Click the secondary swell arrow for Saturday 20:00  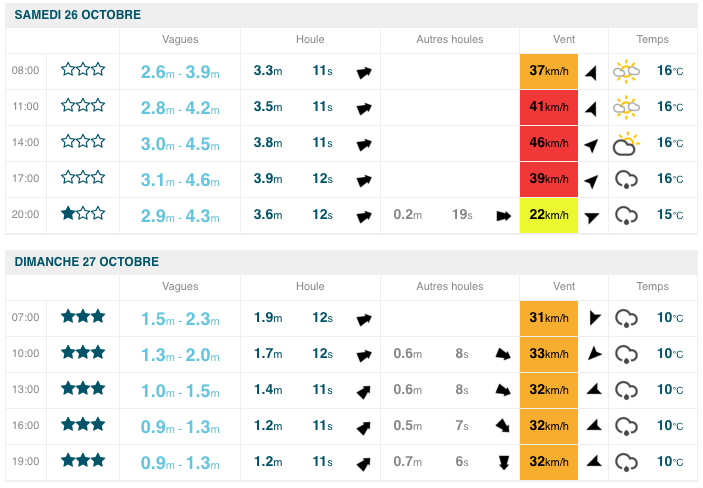pyautogui.click(x=503, y=215)
